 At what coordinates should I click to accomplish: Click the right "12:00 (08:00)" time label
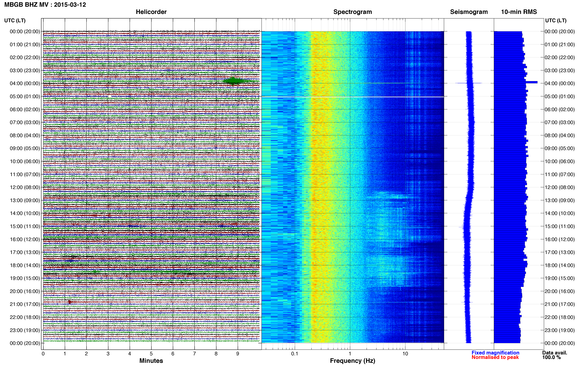click(560, 187)
